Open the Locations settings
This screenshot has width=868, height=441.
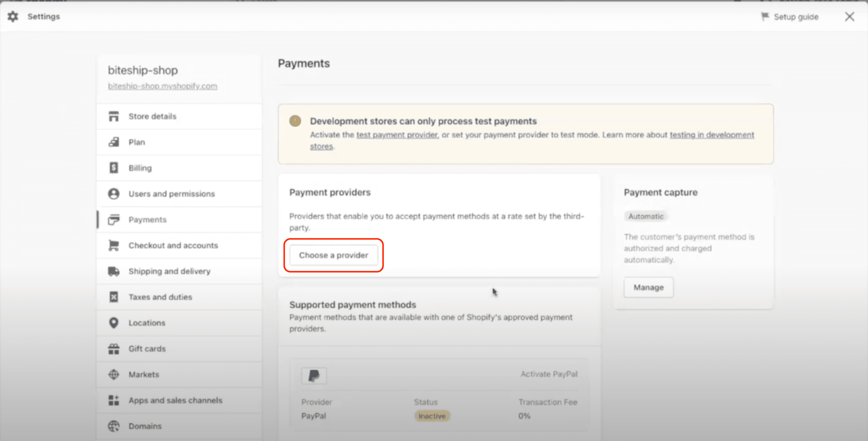pyautogui.click(x=179, y=323)
